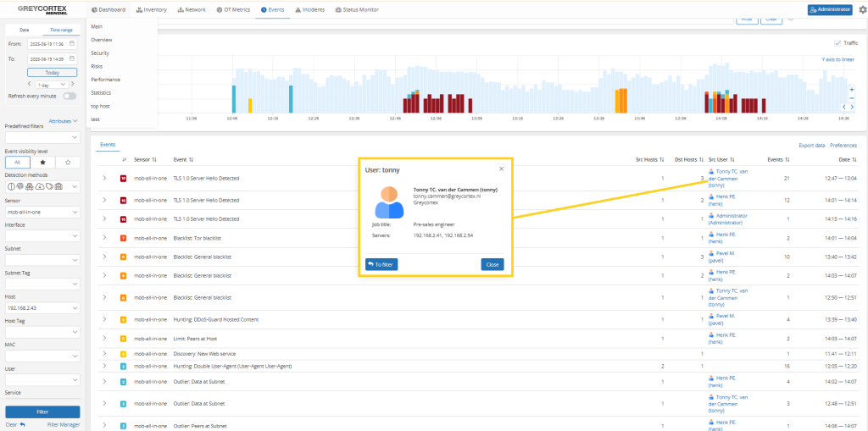868x431 pixels.
Task: Click the filled star visibility level
Action: coord(42,161)
